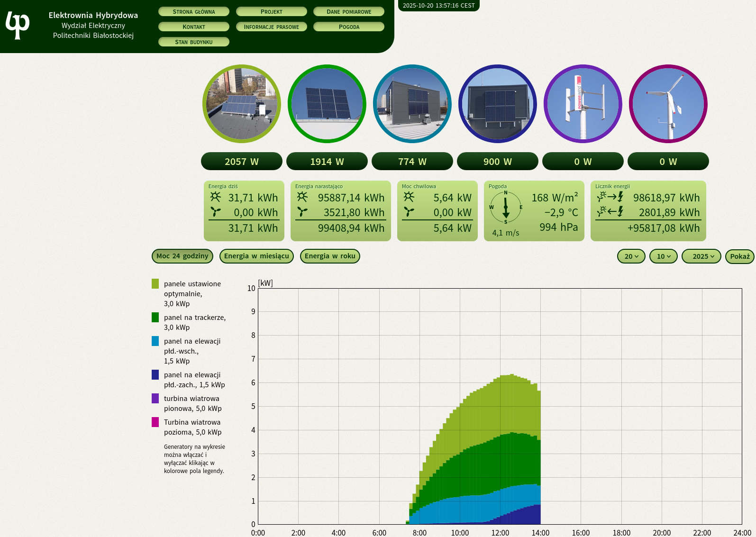The image size is (756, 537).
Task: Open the south-east facade panel image
Action: click(412, 104)
